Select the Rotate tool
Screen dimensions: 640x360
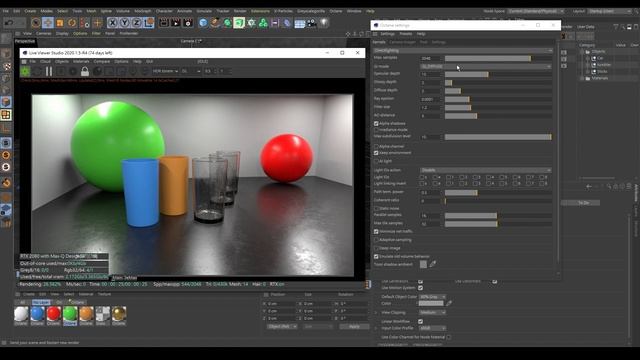(x=72, y=23)
